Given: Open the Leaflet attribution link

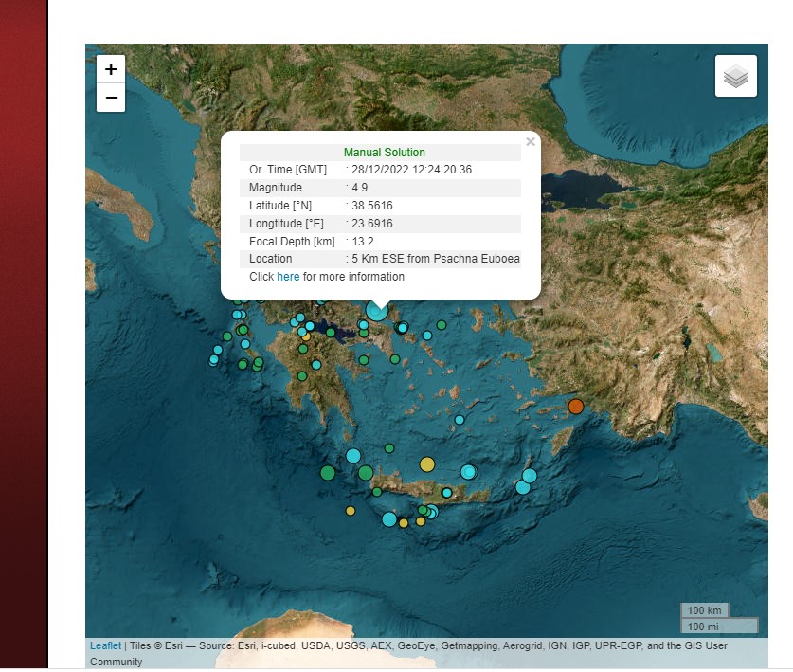Looking at the screenshot, I should (105, 645).
